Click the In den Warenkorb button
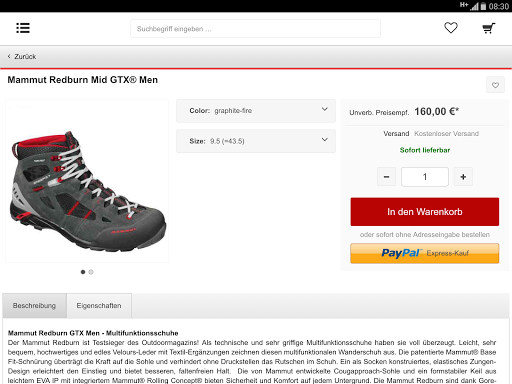The image size is (512, 384). tap(425, 212)
